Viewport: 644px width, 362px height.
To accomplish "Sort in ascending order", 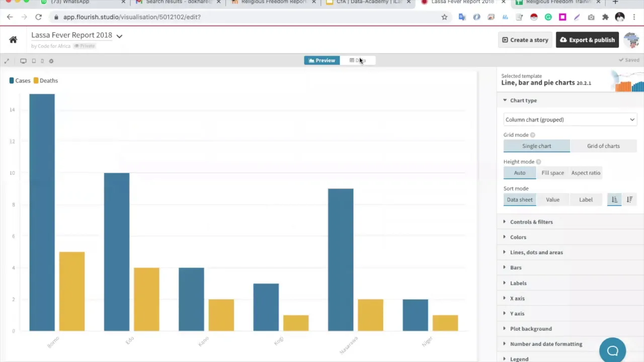I will [614, 200].
